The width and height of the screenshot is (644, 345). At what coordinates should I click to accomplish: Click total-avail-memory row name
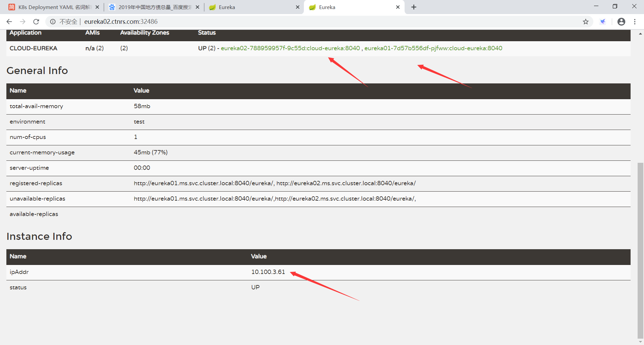pyautogui.click(x=36, y=106)
